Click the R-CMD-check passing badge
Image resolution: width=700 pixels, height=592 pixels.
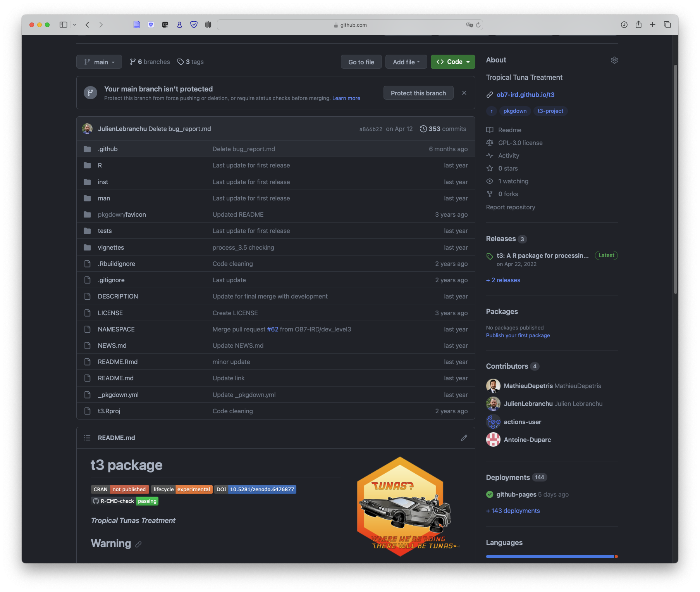click(x=125, y=501)
